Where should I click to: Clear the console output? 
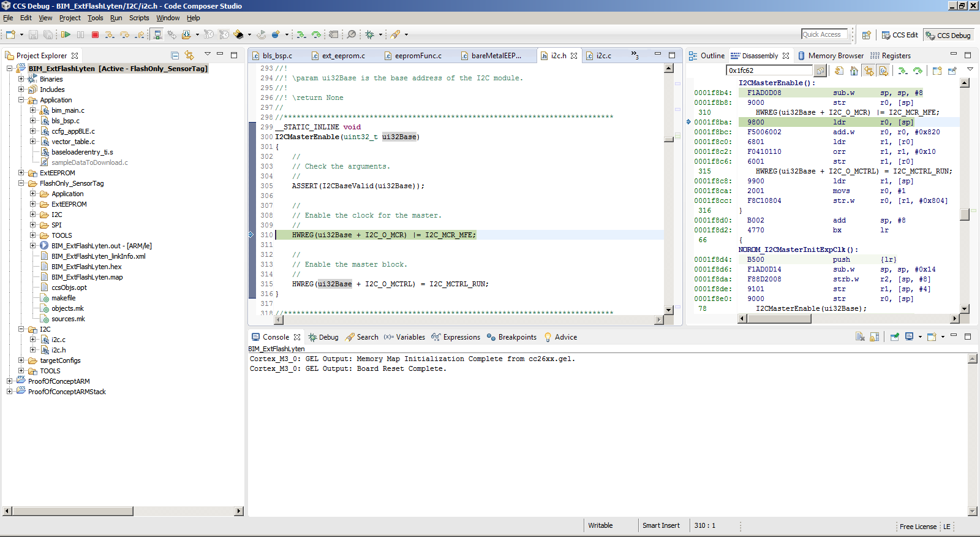[x=860, y=337]
